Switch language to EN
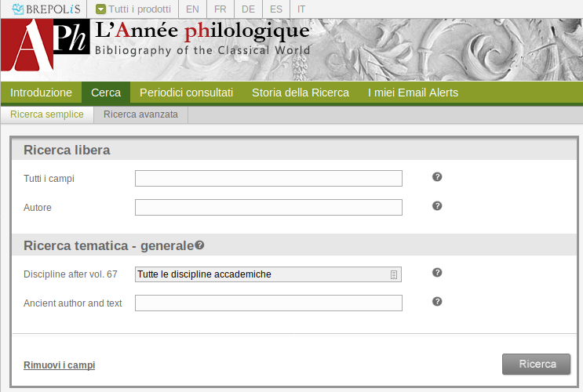Screen dimensions: 583x392 [192, 9]
